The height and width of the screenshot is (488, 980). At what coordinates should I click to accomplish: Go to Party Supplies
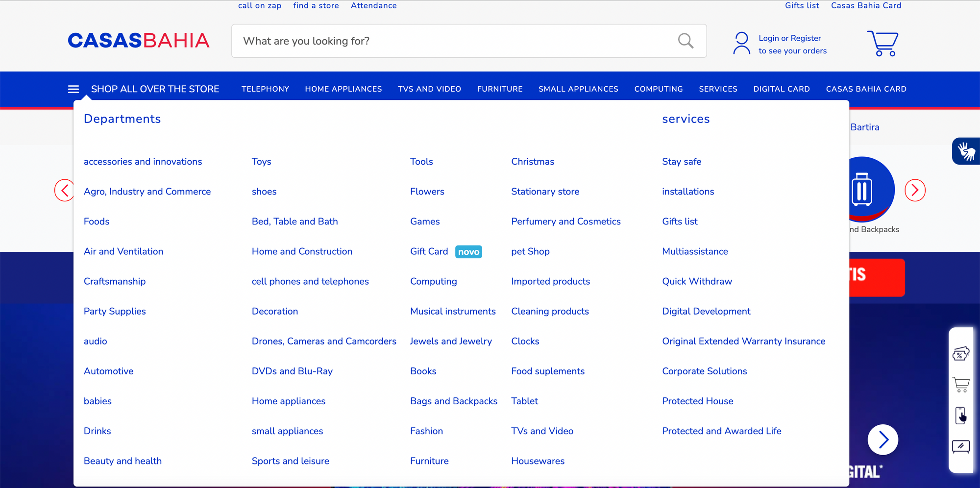click(115, 311)
